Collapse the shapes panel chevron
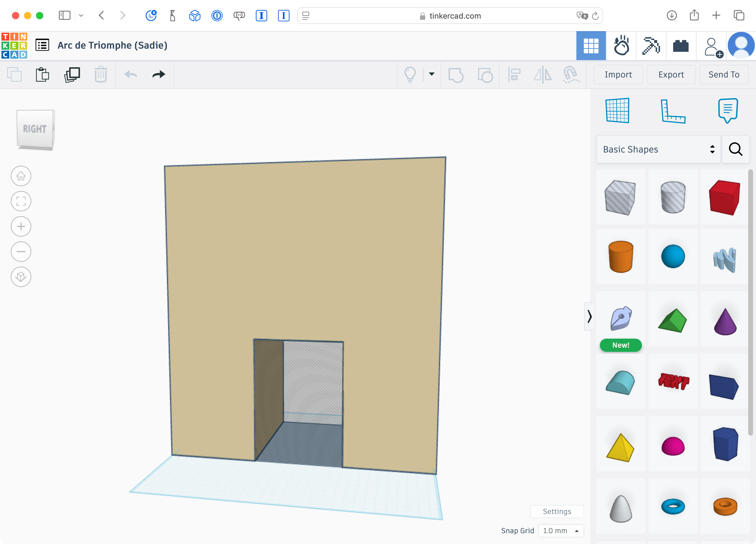 [589, 316]
